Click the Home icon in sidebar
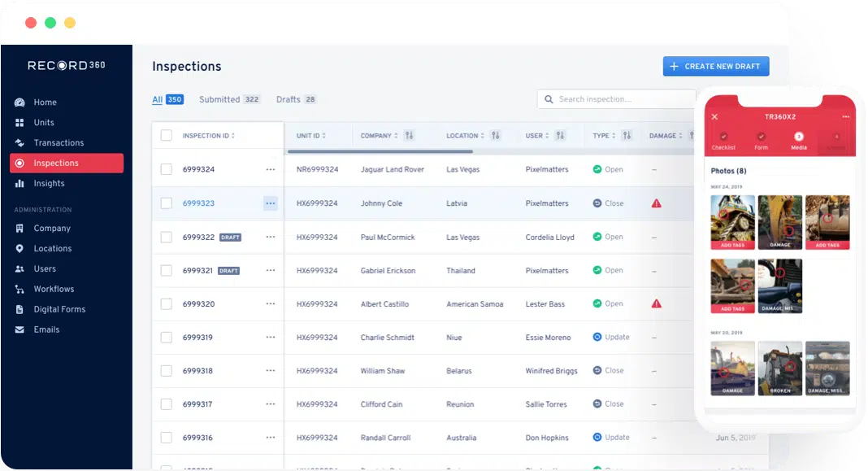868x471 pixels. point(20,102)
